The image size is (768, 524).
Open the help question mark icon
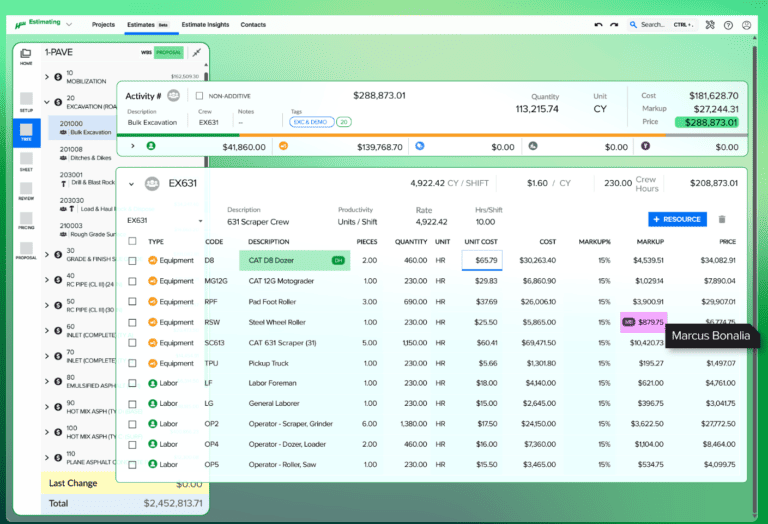point(728,24)
